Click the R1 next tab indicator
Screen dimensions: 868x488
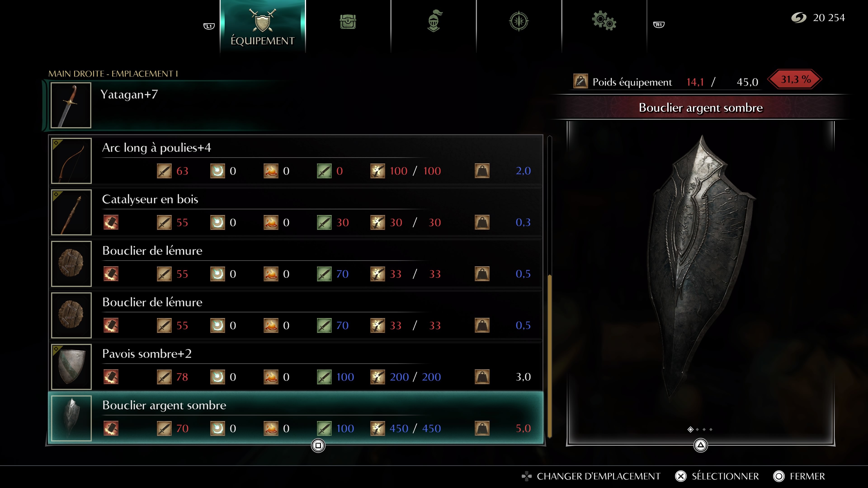click(x=659, y=25)
